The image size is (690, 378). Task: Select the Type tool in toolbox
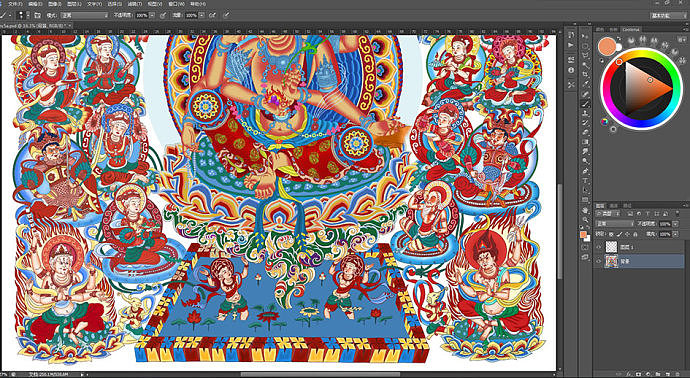click(x=585, y=180)
